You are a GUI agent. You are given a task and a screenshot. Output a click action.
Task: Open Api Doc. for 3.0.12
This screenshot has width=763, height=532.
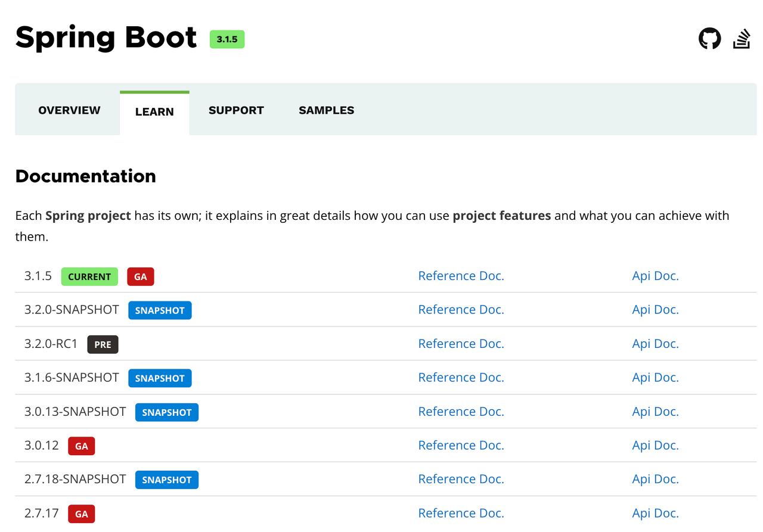coord(656,446)
